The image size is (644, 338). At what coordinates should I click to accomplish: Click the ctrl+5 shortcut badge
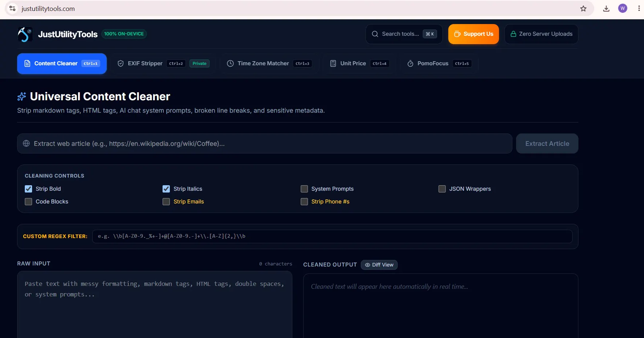[462, 63]
